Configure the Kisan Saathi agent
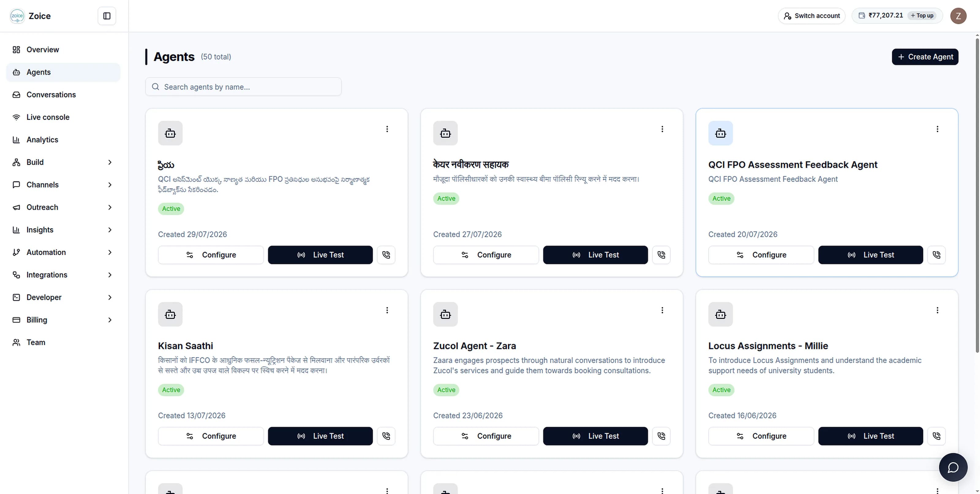The width and height of the screenshot is (980, 494). click(x=211, y=436)
